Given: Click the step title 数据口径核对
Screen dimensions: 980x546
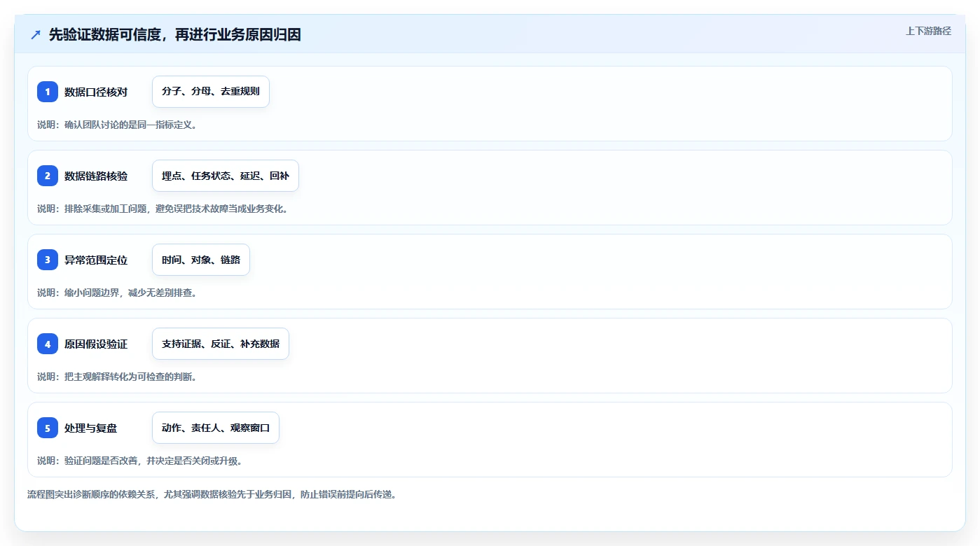Looking at the screenshot, I should point(96,92).
